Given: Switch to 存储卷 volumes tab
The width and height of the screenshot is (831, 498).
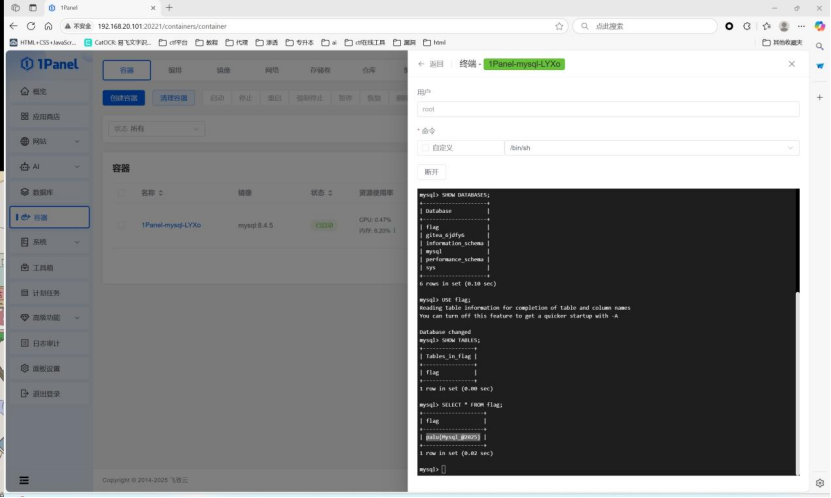Looking at the screenshot, I should (320, 70).
